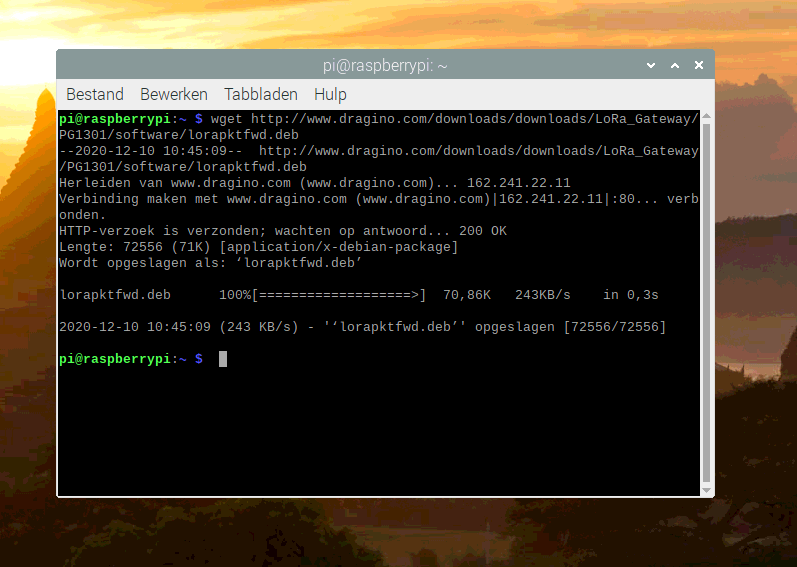
Task: Maximize the terminal window with the up chevron
Action: click(x=675, y=65)
